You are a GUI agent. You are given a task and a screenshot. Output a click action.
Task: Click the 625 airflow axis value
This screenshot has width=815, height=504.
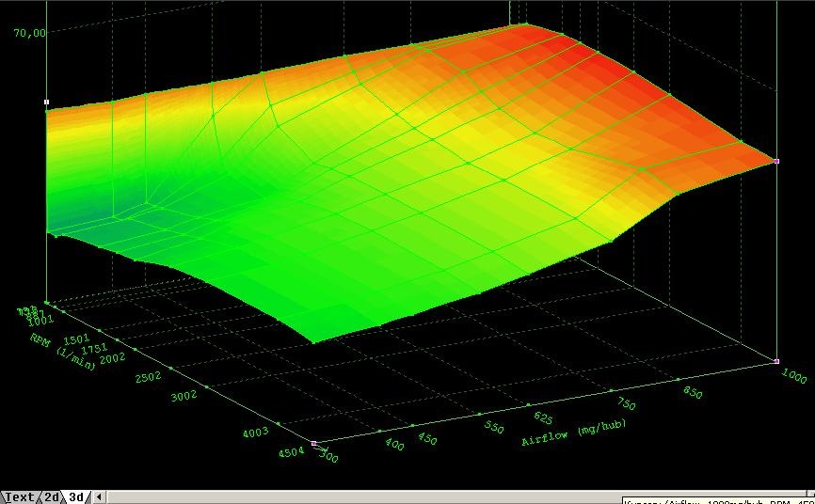click(543, 417)
